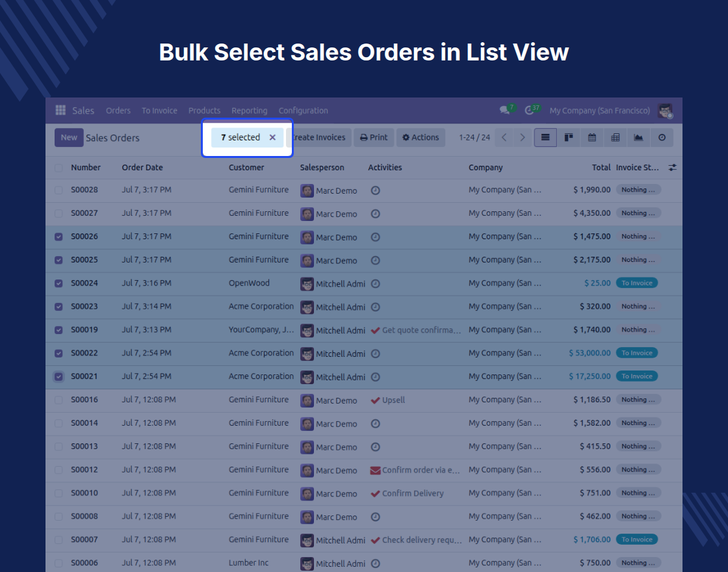Uncheck the checkbox for order S00026
Image resolution: width=728 pixels, height=572 pixels.
click(58, 237)
